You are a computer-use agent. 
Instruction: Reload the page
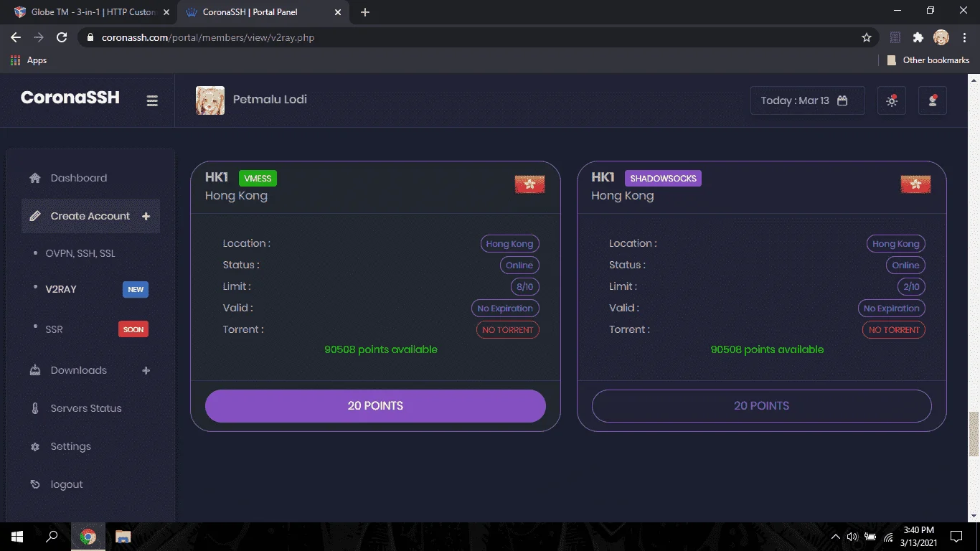[x=62, y=37]
